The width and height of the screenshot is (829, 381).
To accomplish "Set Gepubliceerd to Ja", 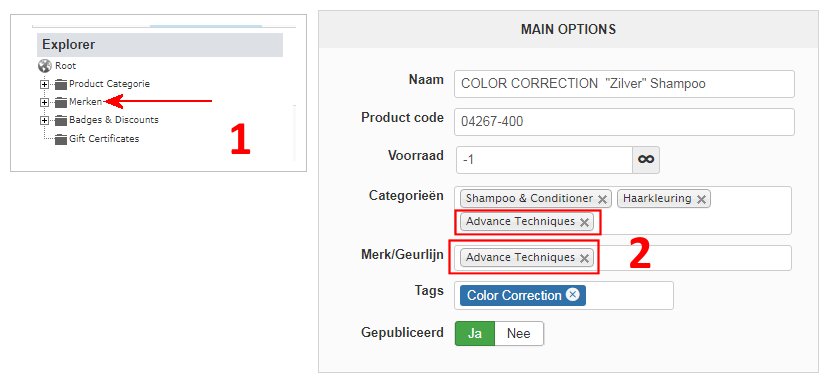I will point(475,333).
